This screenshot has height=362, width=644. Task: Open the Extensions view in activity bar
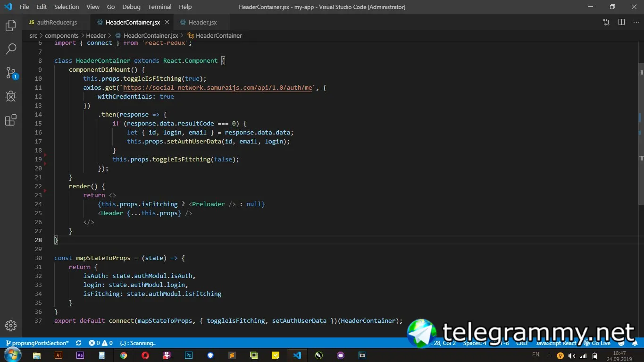[10, 120]
